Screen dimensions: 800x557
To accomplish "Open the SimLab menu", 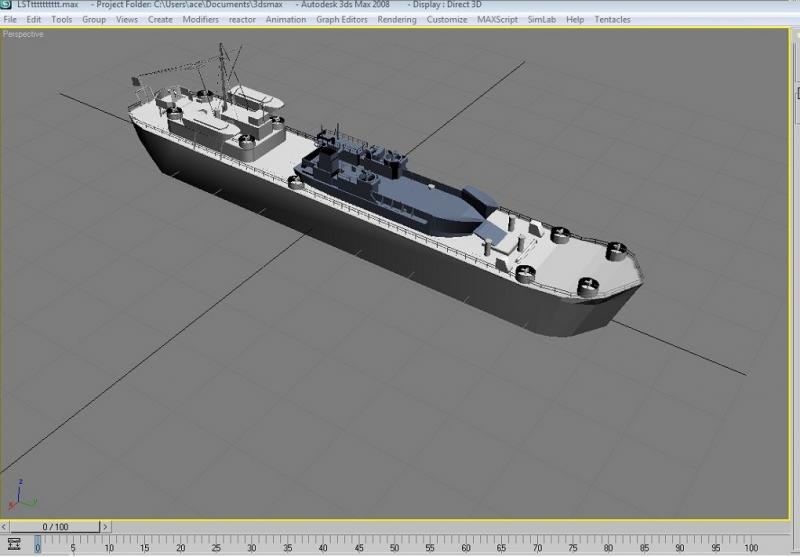I will tap(542, 19).
